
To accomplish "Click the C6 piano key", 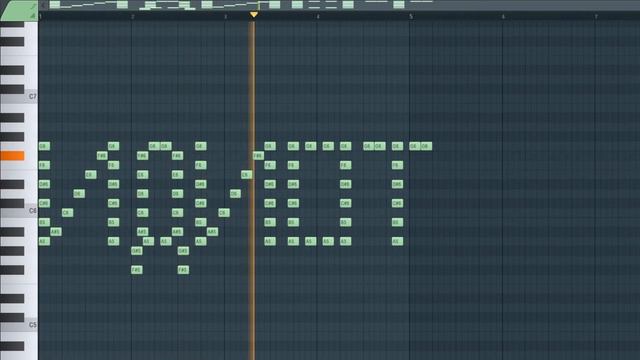I will (x=19, y=212).
